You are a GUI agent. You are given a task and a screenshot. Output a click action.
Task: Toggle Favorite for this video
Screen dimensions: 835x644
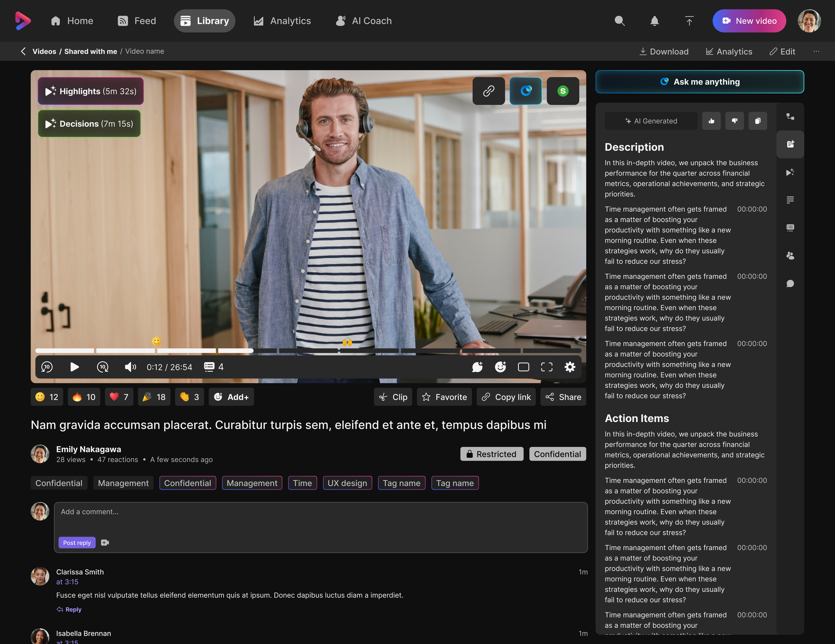point(444,397)
